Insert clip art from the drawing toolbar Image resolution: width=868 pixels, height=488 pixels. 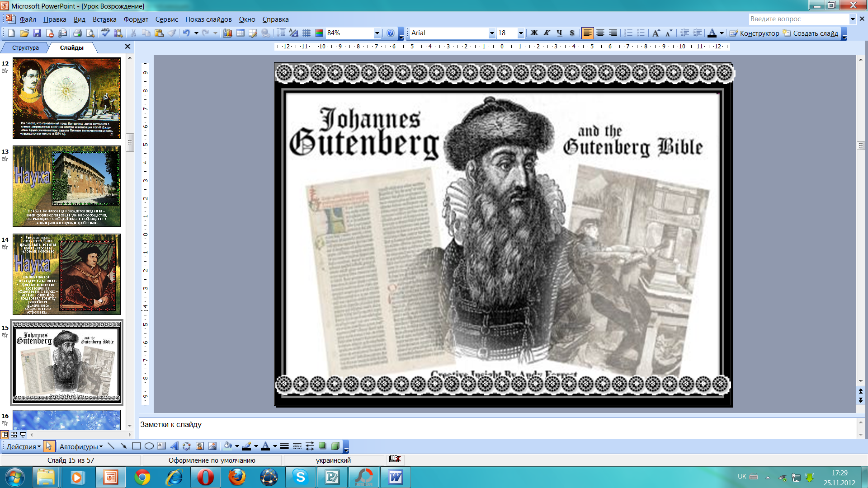[199, 446]
